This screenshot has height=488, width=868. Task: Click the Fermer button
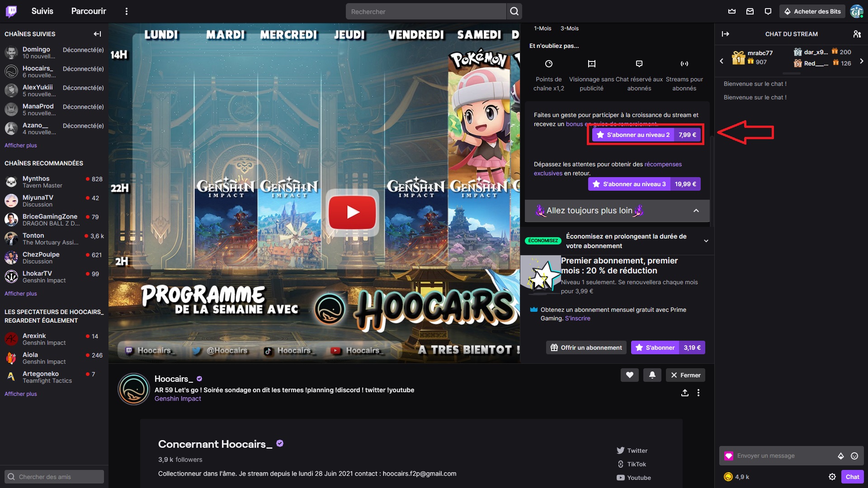[686, 375]
